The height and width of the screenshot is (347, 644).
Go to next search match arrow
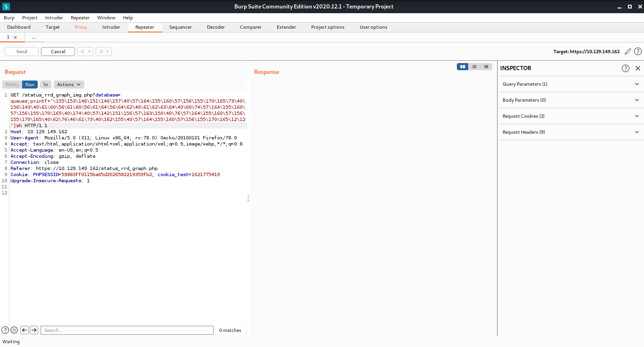(x=34, y=330)
